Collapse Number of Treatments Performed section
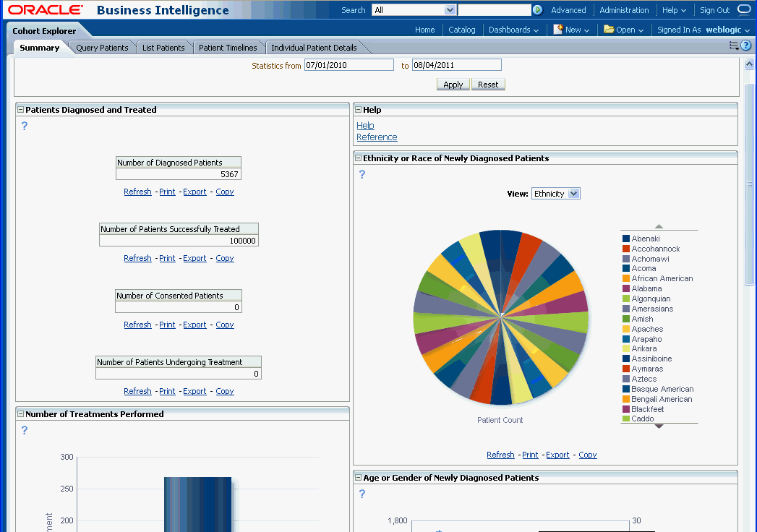 21,413
